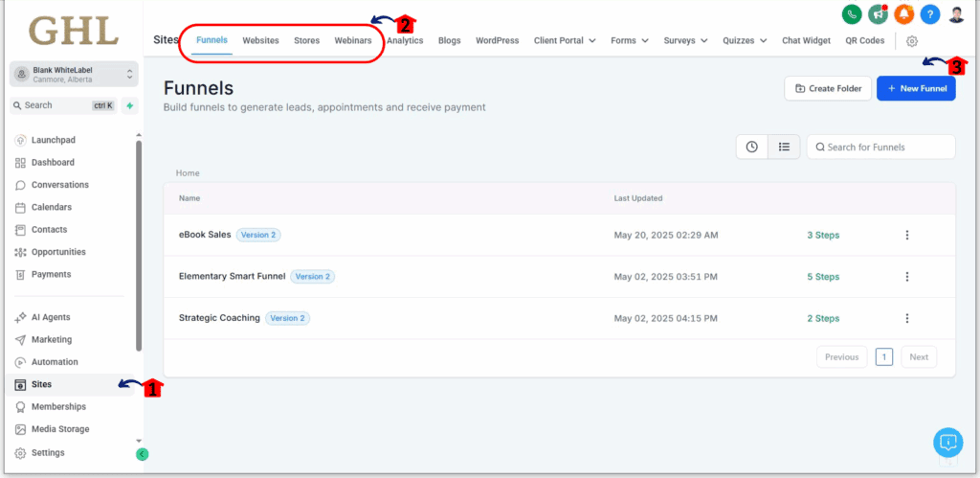This screenshot has height=478, width=980.
Task: Click the sidebar Search box
Action: 62,105
